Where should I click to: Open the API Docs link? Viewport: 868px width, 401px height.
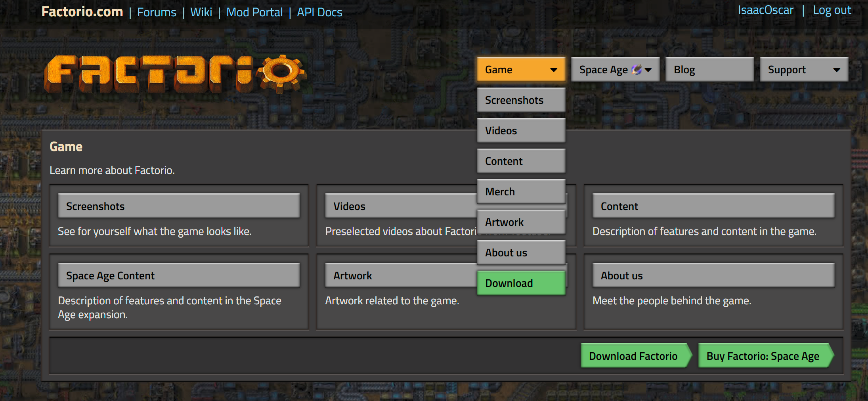pos(319,12)
